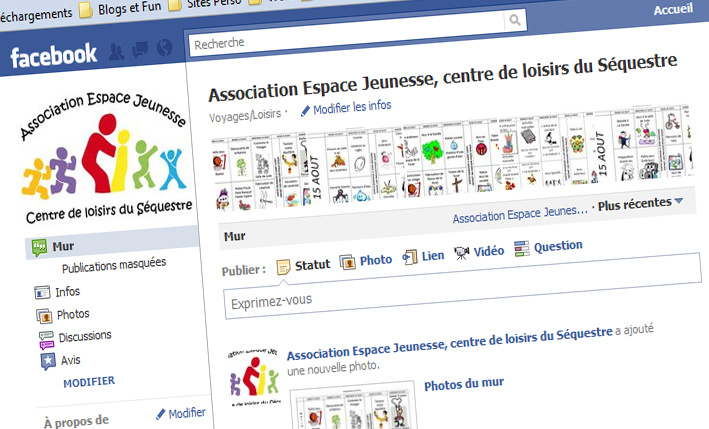Open Publications masquées
Screen dimensions: 709x429
(x=114, y=265)
